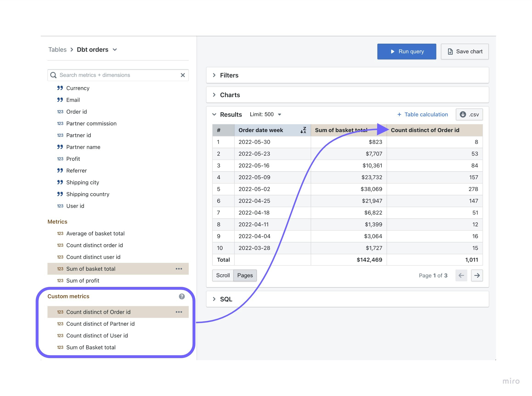Click the Save chart button
The height and width of the screenshot is (396, 532).
pos(465,51)
